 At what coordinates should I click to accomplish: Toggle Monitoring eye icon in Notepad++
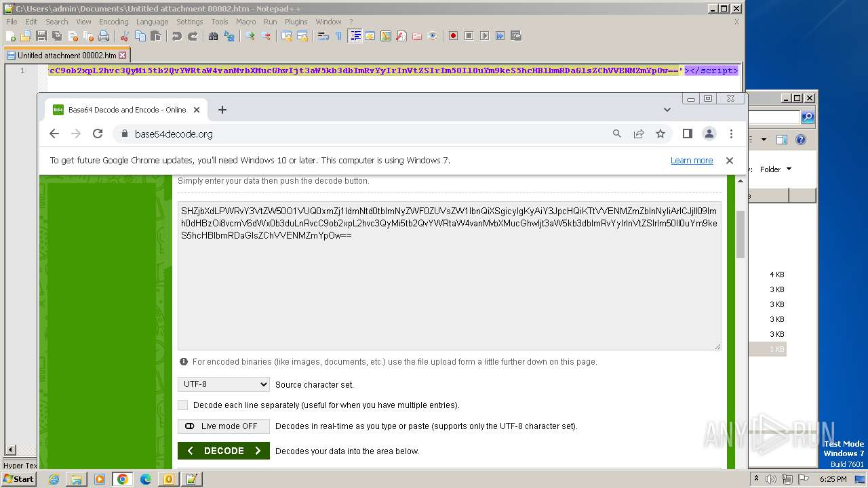pyautogui.click(x=433, y=36)
